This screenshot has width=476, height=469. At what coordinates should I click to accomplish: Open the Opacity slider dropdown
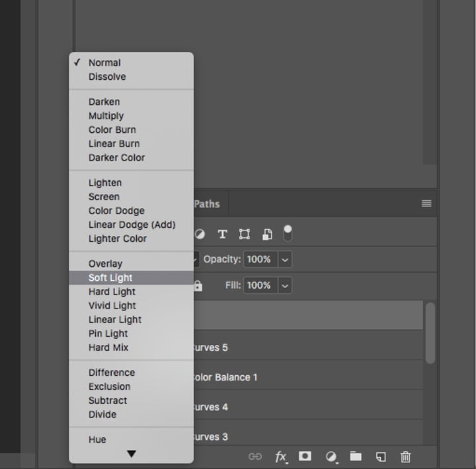pos(285,260)
